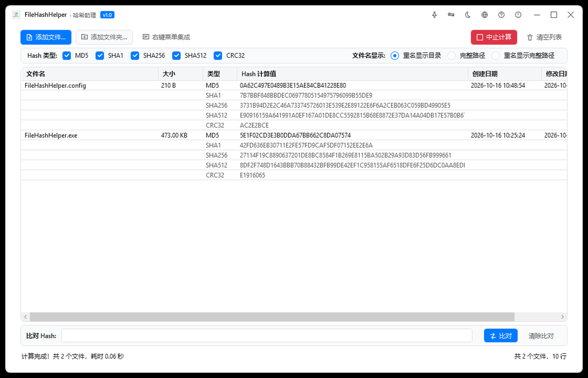The height and width of the screenshot is (378, 588).
Task: Select 重名显示完整路径 radio option
Action: [496, 56]
